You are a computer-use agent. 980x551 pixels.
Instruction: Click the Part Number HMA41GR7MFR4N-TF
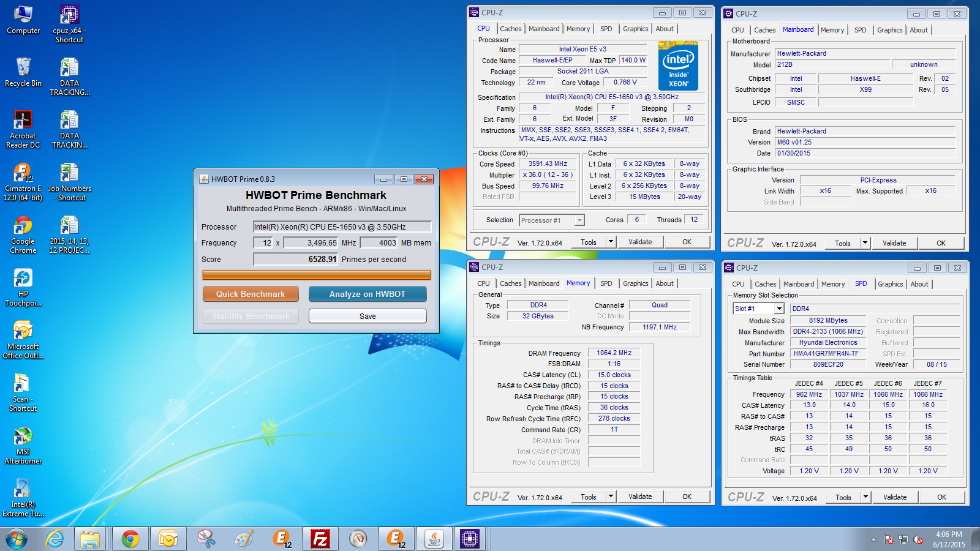pyautogui.click(x=826, y=353)
